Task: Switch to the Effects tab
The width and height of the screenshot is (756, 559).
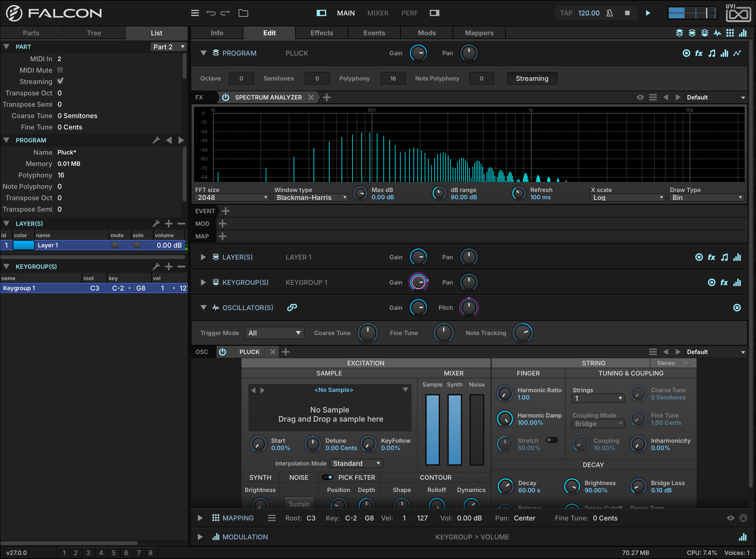Action: pyautogui.click(x=322, y=33)
